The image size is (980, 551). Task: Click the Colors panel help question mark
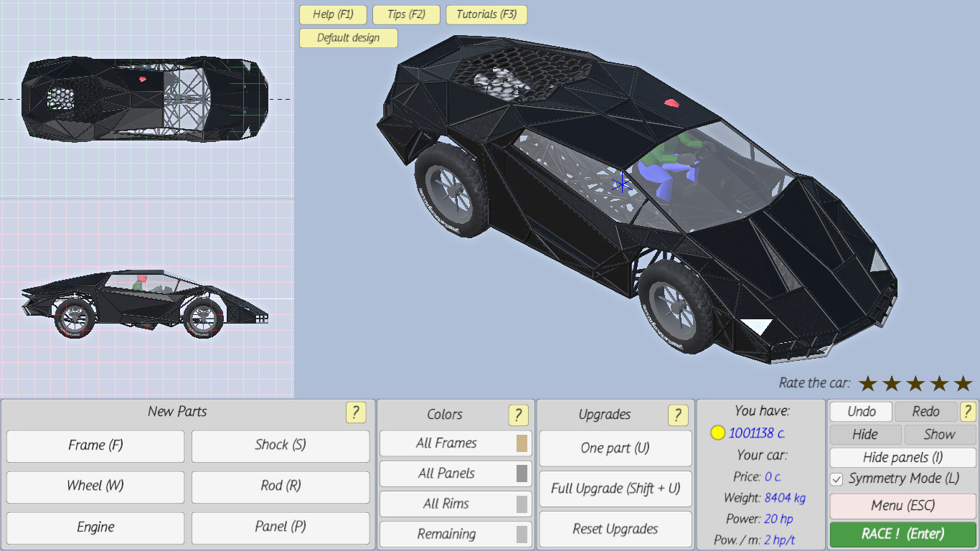[x=518, y=415]
